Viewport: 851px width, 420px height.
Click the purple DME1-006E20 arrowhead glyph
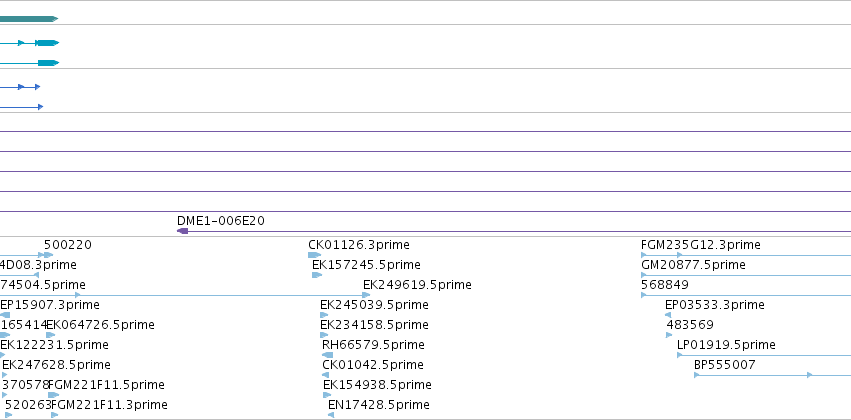[x=182, y=231]
